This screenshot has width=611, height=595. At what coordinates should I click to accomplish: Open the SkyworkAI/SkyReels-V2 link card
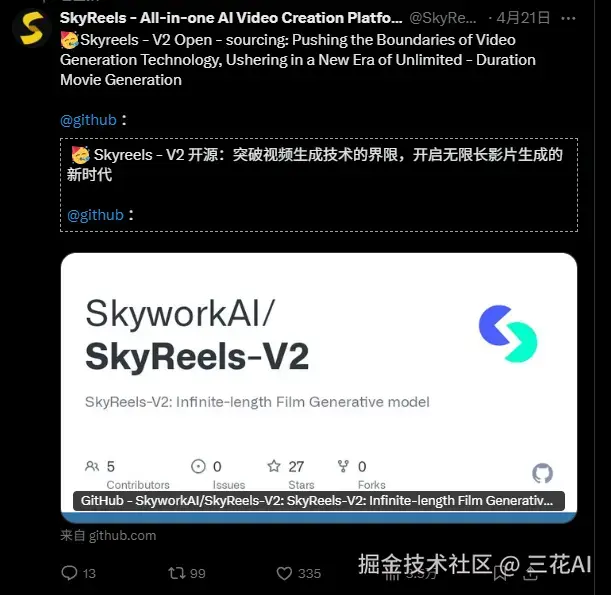pos(319,388)
